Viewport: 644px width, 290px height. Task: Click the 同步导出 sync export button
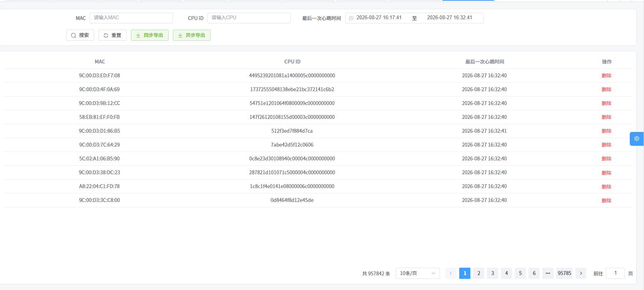150,35
